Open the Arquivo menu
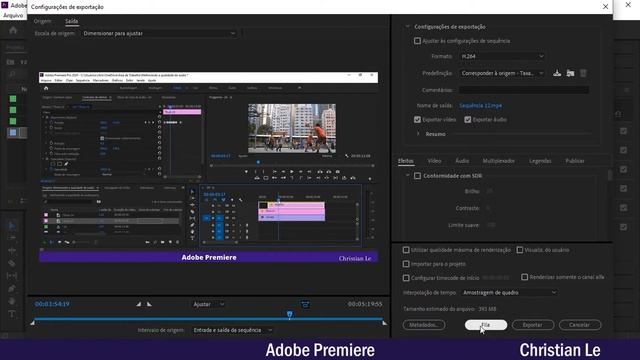 coord(13,15)
